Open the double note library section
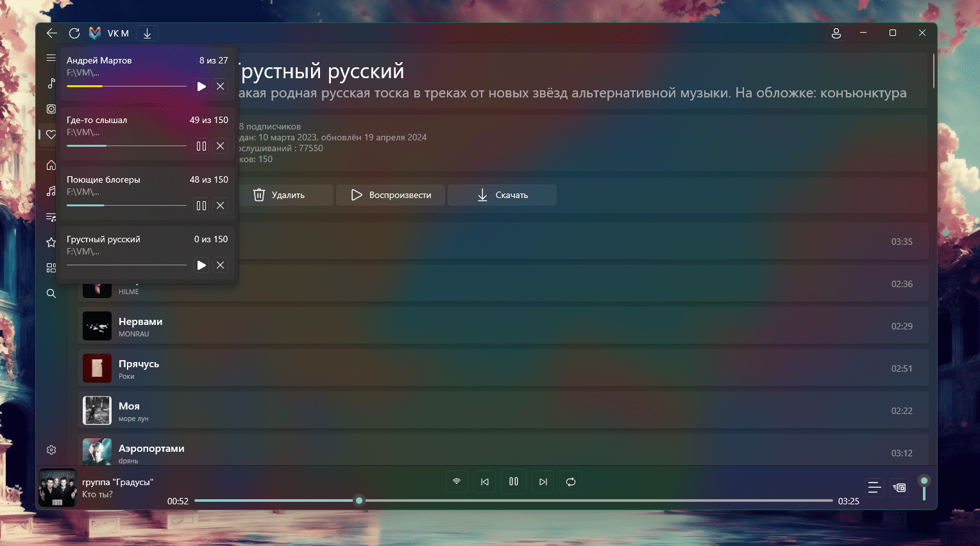The width and height of the screenshot is (980, 546). click(x=51, y=191)
